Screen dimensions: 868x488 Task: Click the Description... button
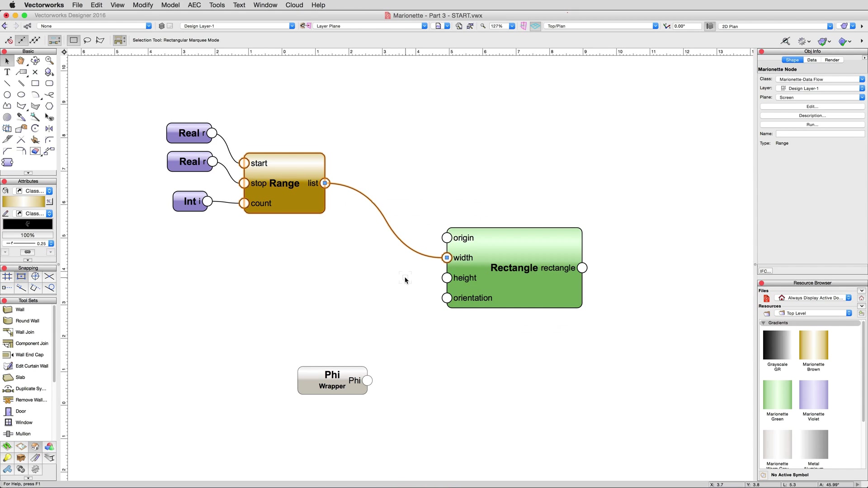point(812,116)
